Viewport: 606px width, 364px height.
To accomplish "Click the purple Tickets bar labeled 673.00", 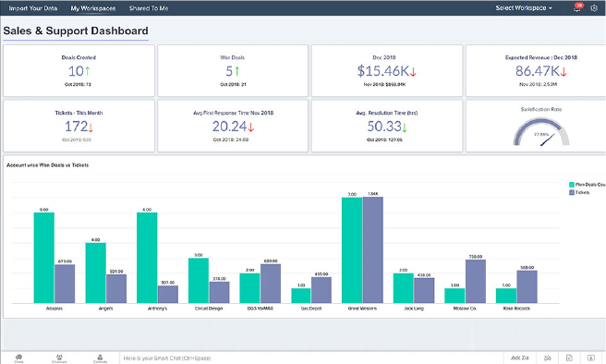I will click(65, 284).
